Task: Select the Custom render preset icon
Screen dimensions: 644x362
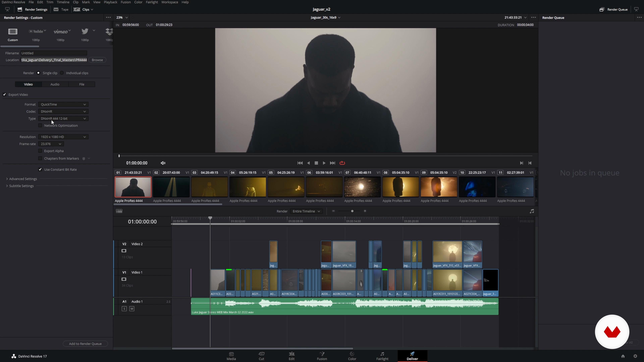Action: pos(13,32)
